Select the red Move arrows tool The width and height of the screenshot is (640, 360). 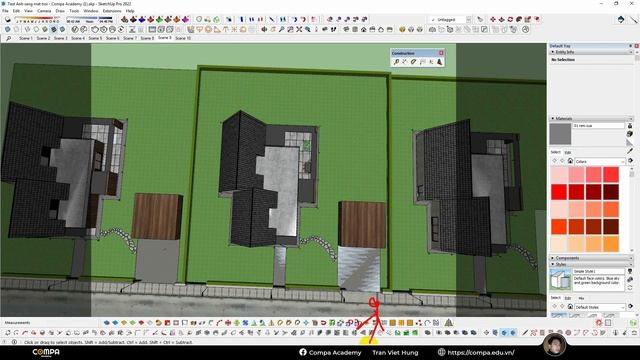tap(493, 20)
